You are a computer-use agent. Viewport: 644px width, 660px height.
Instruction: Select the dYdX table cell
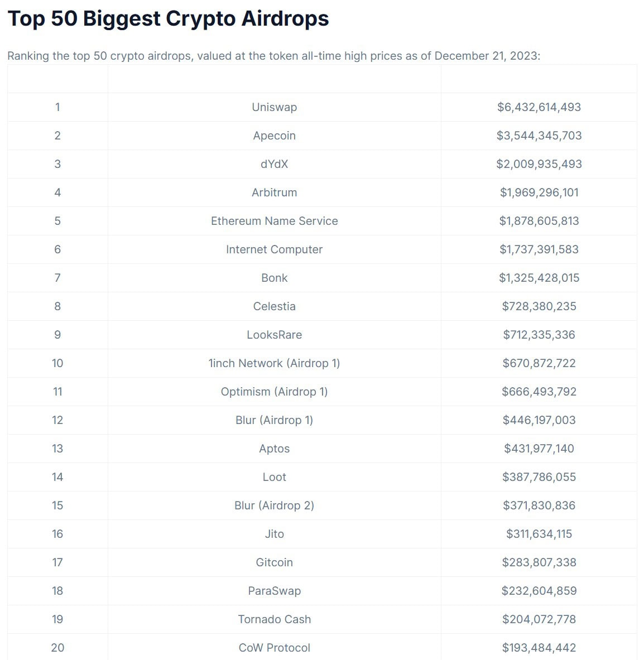[x=274, y=164]
